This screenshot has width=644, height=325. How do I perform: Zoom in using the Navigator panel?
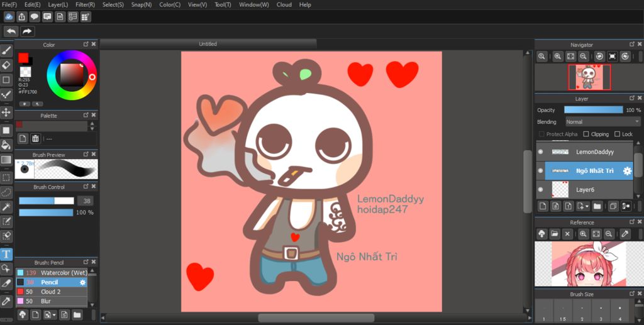[x=557, y=57]
